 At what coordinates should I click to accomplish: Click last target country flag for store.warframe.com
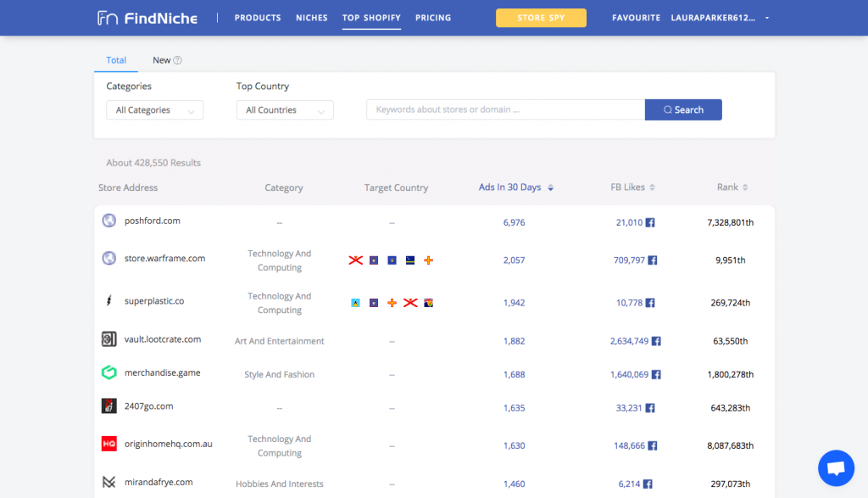(x=428, y=260)
